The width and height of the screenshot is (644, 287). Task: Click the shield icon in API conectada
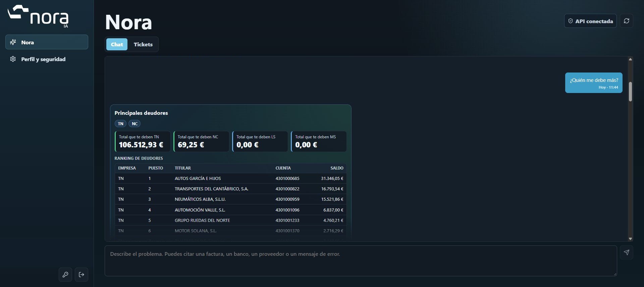tap(571, 21)
